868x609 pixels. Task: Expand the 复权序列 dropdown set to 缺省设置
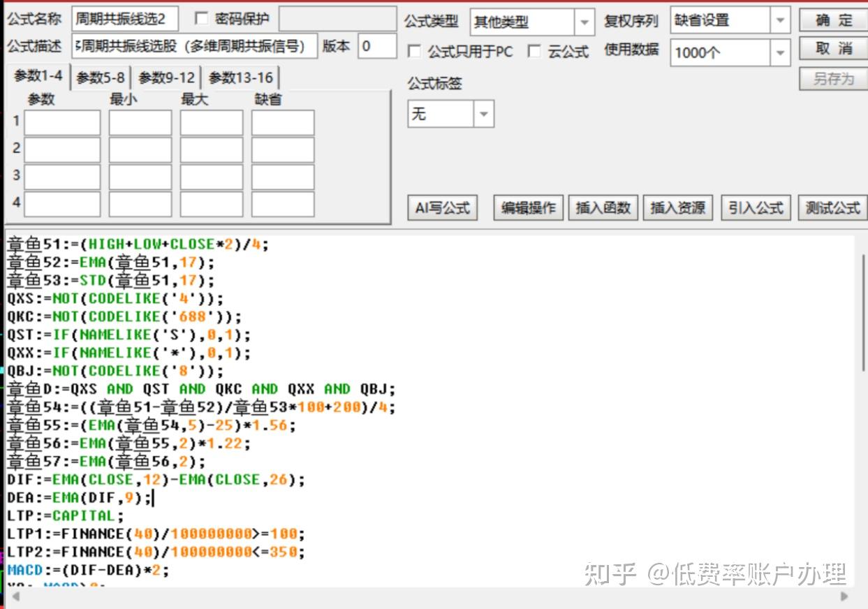pos(779,20)
